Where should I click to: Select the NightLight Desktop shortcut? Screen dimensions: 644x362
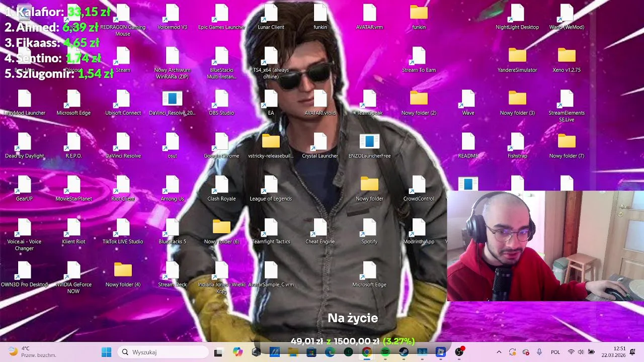click(x=517, y=18)
